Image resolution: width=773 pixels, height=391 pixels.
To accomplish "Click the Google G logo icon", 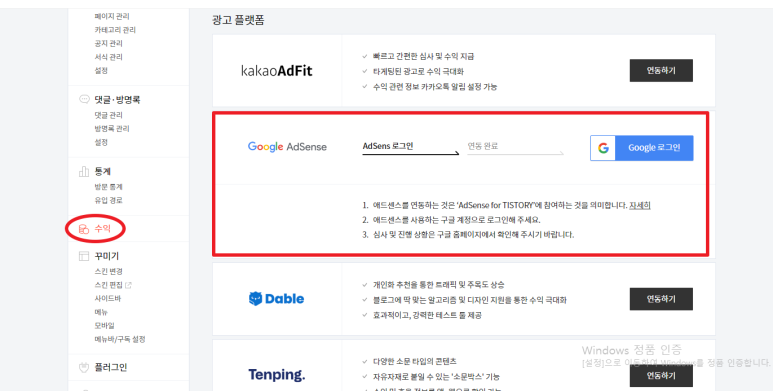I will (603, 148).
